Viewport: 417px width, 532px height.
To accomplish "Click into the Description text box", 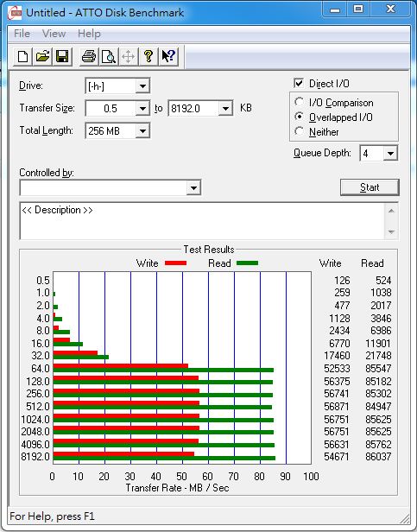I will coord(202,221).
